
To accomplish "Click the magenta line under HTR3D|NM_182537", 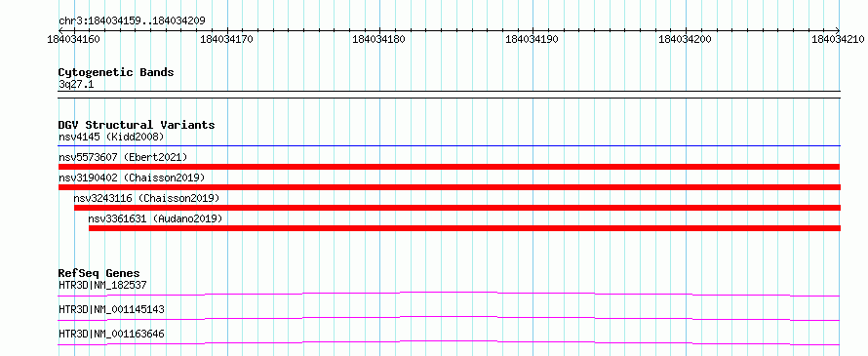I will coord(450,294).
